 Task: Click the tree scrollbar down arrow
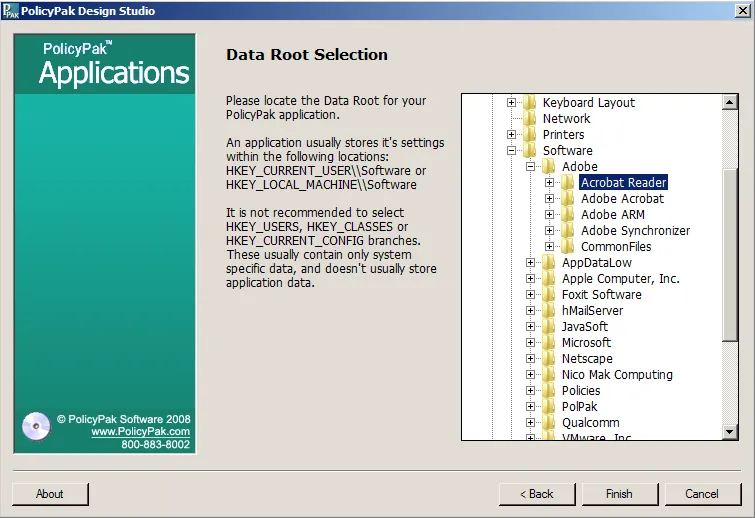[x=730, y=432]
